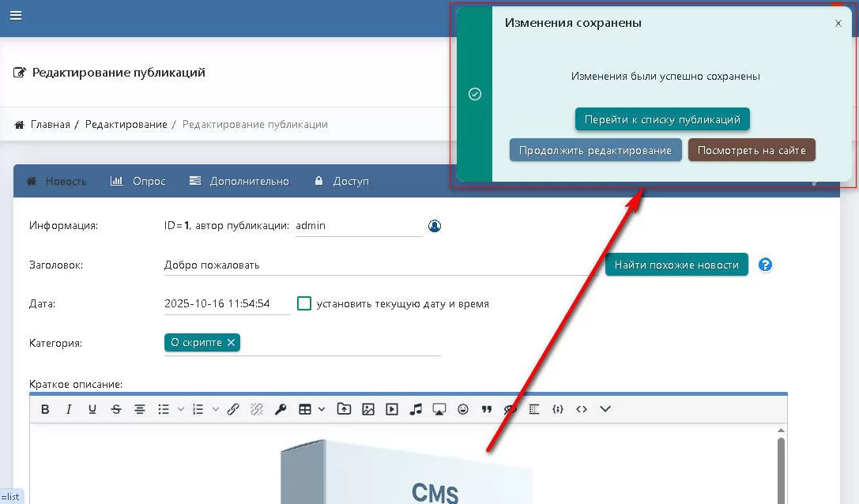Expand more editor tools with the chevron
Viewport: 859px width, 504px height.
(x=605, y=409)
